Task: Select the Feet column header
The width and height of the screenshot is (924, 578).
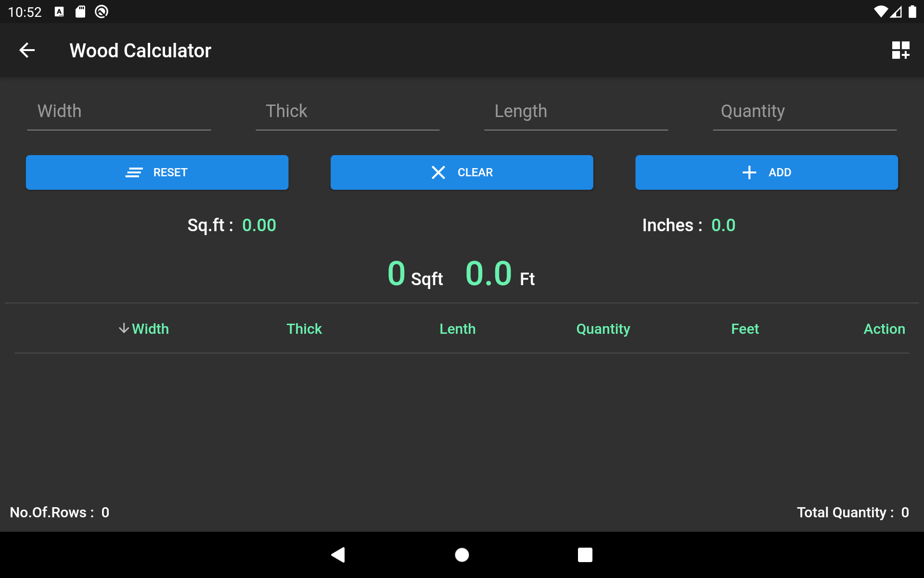Action: tap(744, 329)
